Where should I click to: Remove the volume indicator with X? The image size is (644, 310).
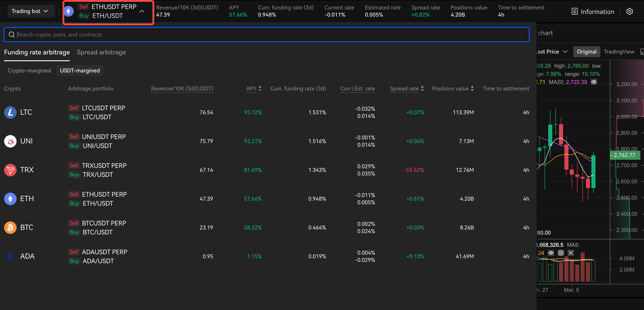click(x=570, y=253)
